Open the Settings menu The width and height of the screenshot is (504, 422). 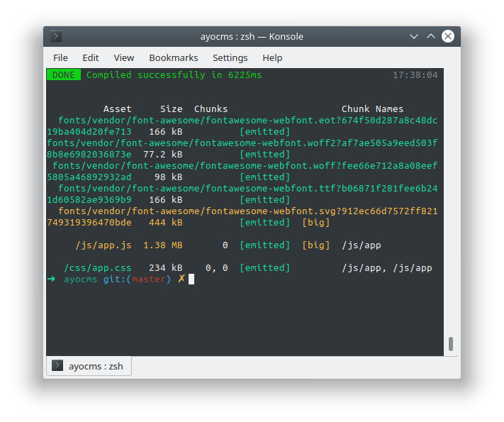pyautogui.click(x=230, y=57)
